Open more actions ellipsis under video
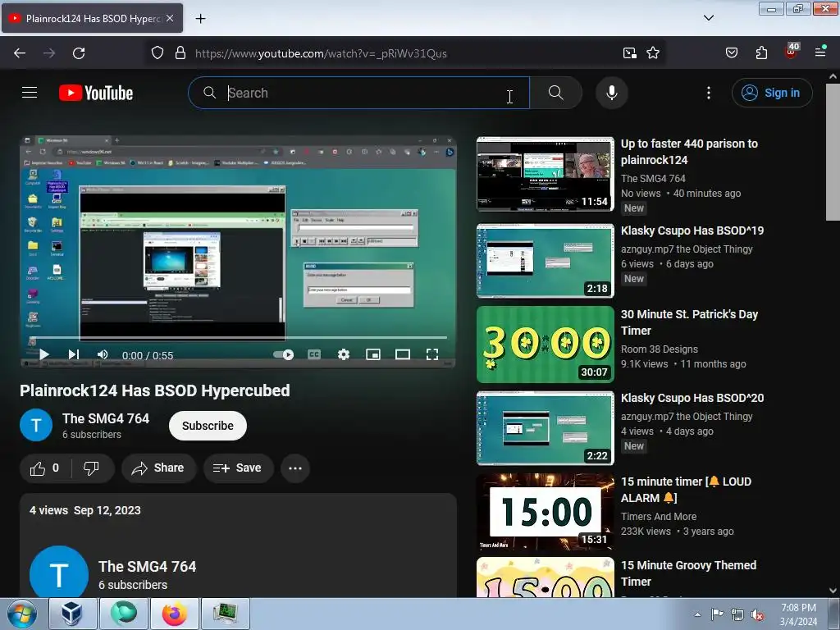 pyautogui.click(x=295, y=468)
